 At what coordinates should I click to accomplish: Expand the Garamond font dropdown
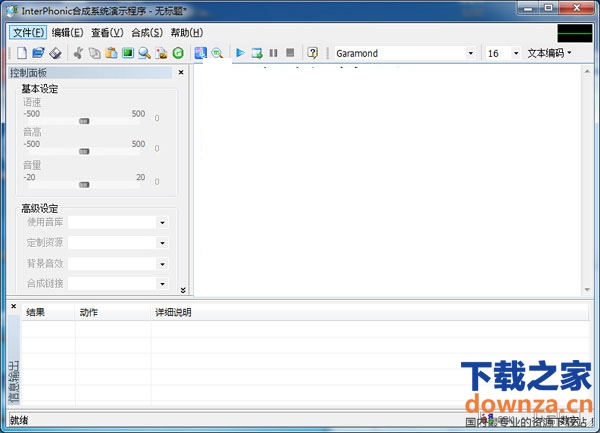(x=471, y=53)
